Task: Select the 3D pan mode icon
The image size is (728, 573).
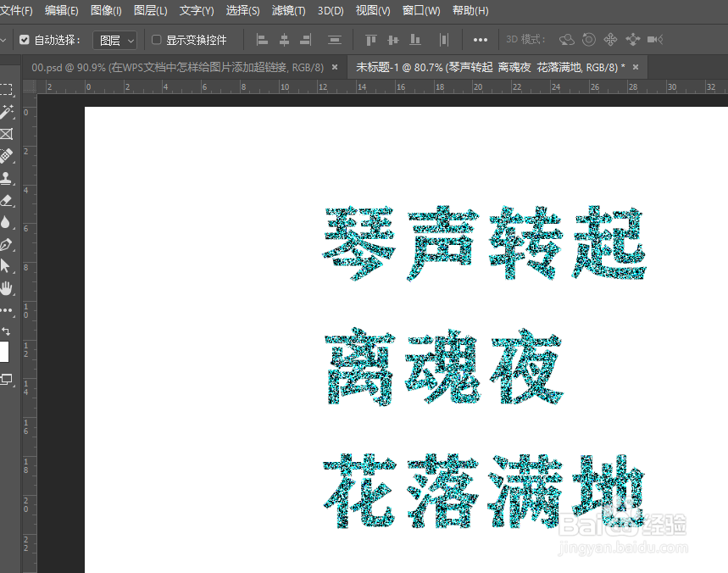Action: pyautogui.click(x=610, y=40)
